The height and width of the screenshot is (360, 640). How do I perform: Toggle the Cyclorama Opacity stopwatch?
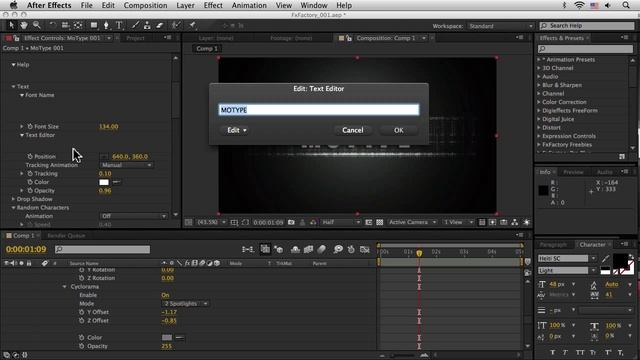(x=82, y=346)
